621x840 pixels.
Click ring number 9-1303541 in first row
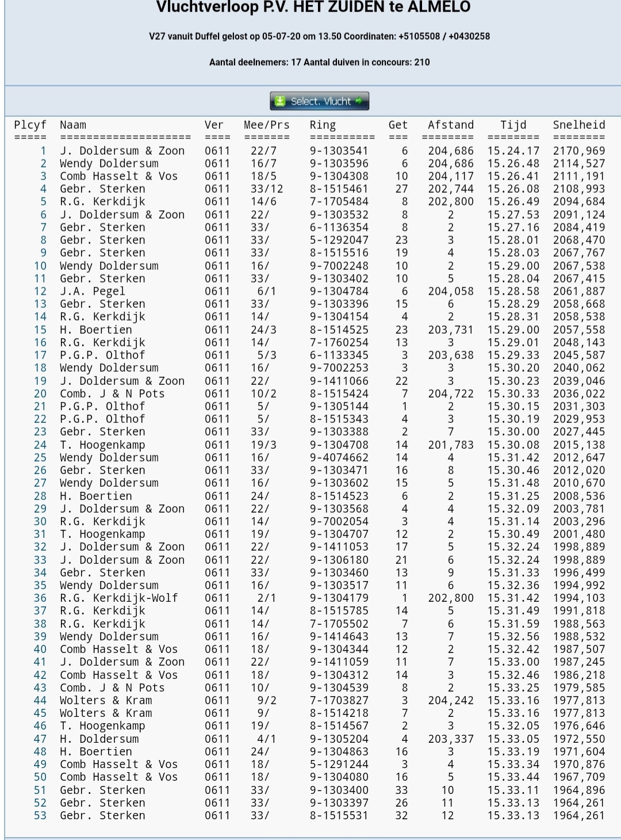click(x=339, y=151)
